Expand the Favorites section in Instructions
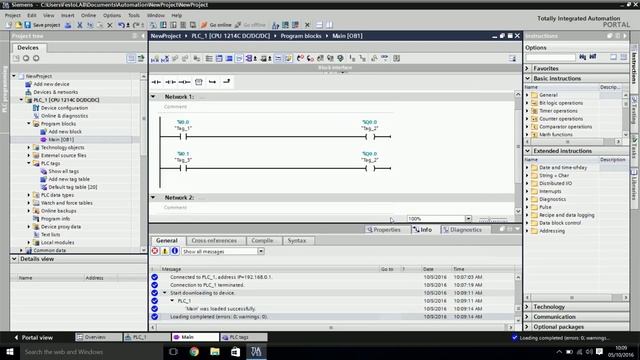Image resolution: width=640 pixels, height=360 pixels. tap(527, 69)
